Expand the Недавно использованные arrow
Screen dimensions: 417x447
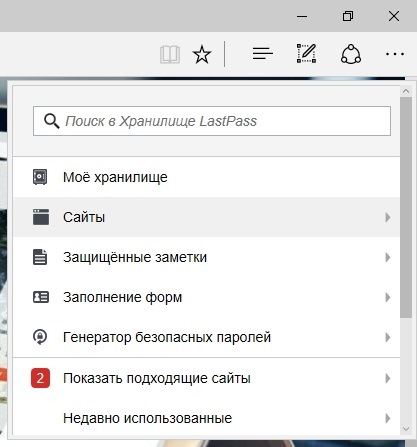[x=388, y=418]
